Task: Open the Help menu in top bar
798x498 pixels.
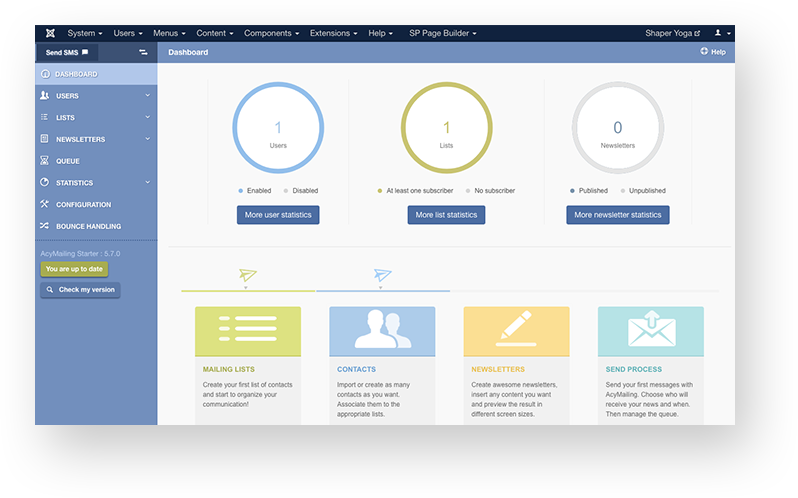Action: pos(380,33)
